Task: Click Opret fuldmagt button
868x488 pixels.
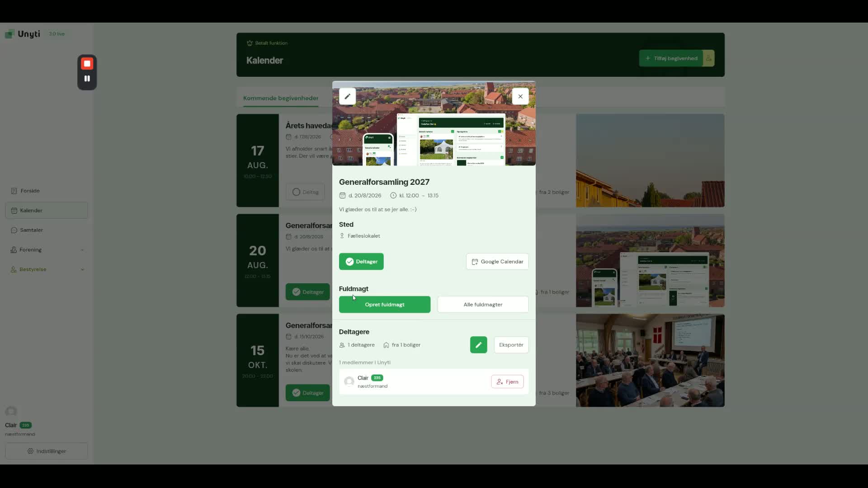Action: (x=385, y=305)
